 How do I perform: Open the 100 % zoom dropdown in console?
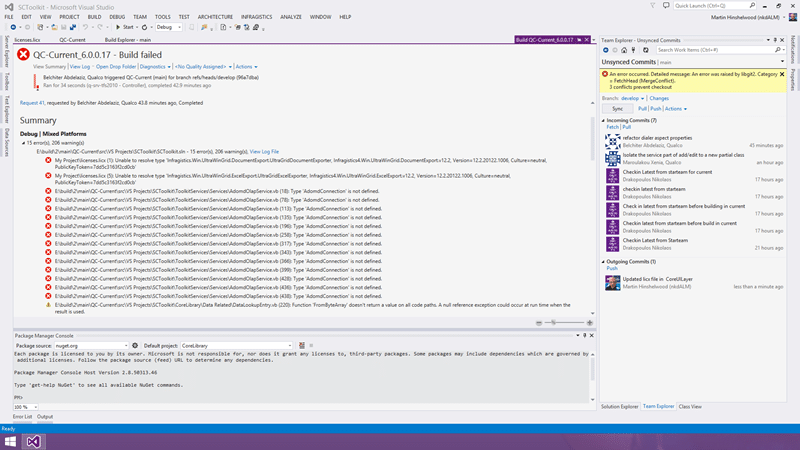pyautogui.click(x=26, y=407)
